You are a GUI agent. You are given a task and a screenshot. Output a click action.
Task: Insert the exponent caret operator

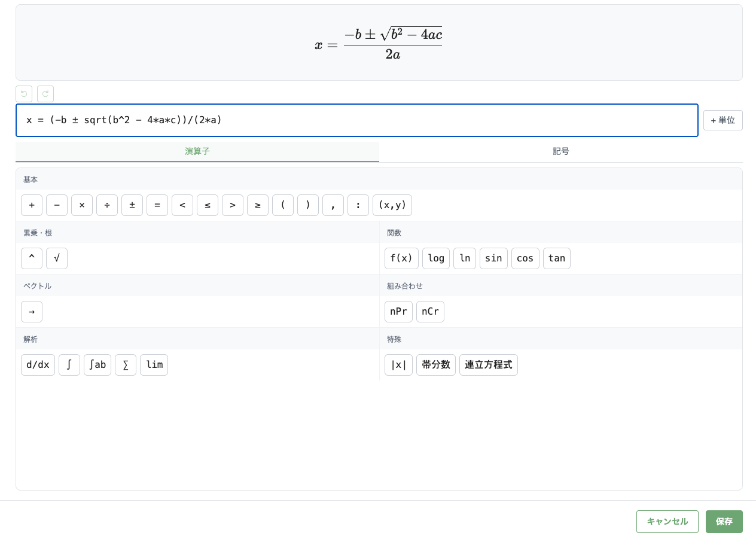(32, 258)
